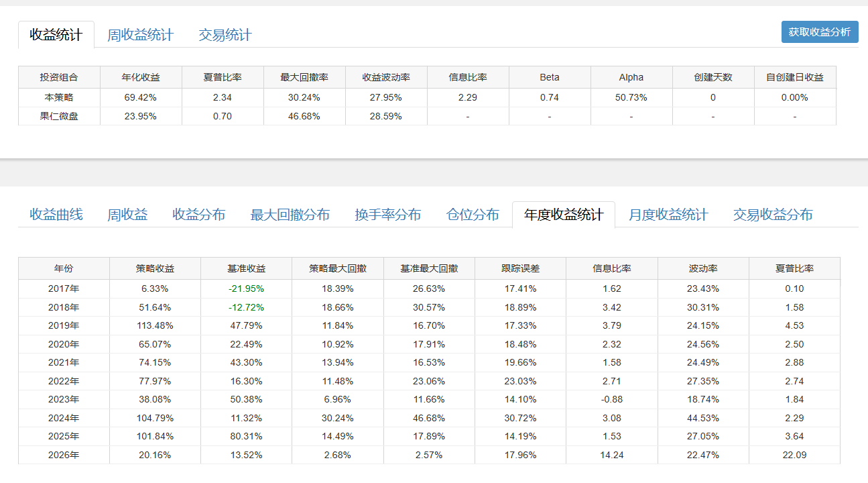Select the 28.59% volatility value
Viewport: 868px width, 483px height.
[386, 116]
